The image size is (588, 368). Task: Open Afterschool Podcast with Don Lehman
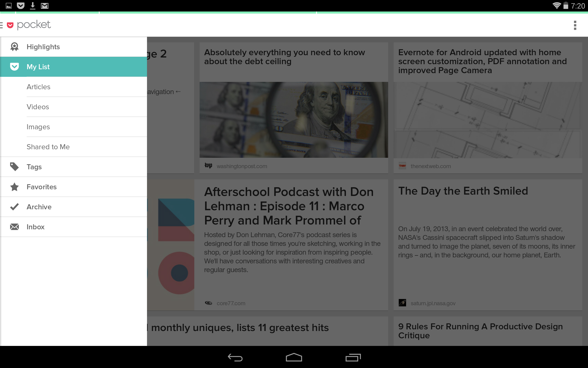[x=289, y=206]
